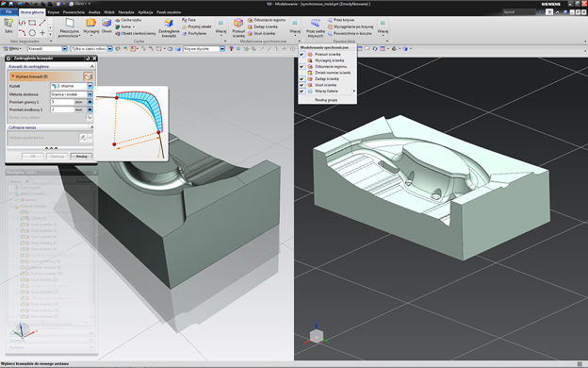The image size is (588, 368).
Task: Click the edge selection icon beside Wybierz krawędź
Action: [x=88, y=76]
